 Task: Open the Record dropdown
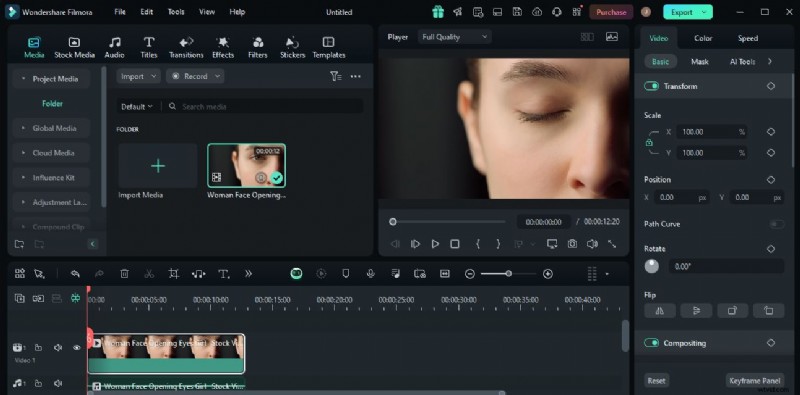tap(195, 77)
